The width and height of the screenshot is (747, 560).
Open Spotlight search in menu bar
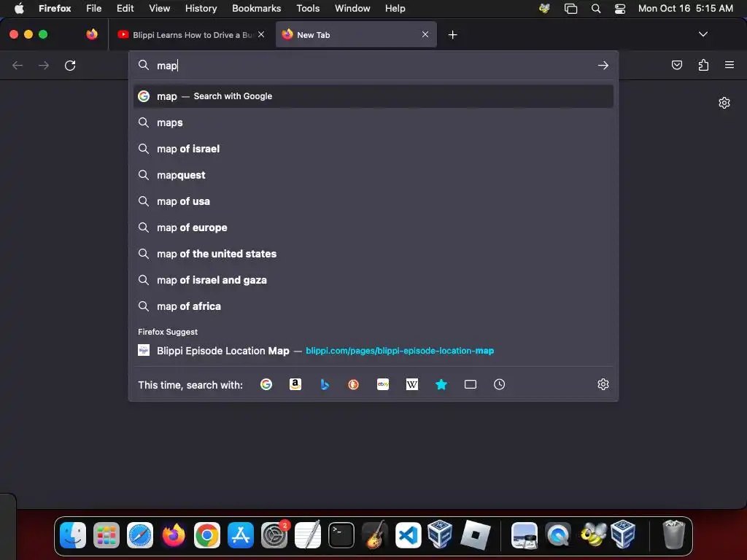(595, 9)
